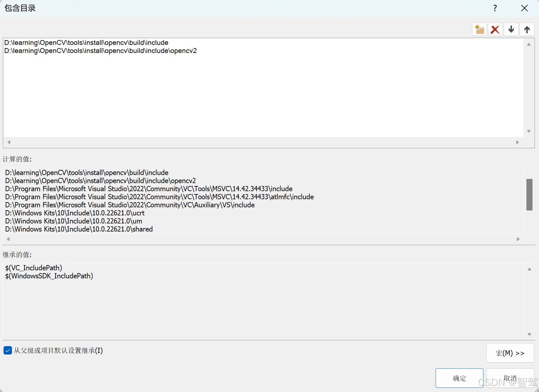This screenshot has height=392, width=539.
Task: Click the VC\Auxiliary\VS\include computed path
Action: (130, 205)
